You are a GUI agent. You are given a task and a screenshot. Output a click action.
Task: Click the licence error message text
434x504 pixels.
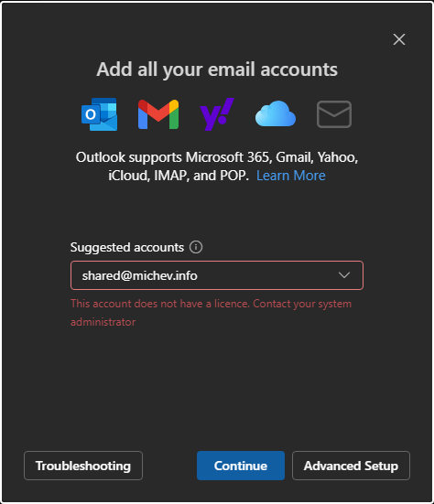[211, 313]
